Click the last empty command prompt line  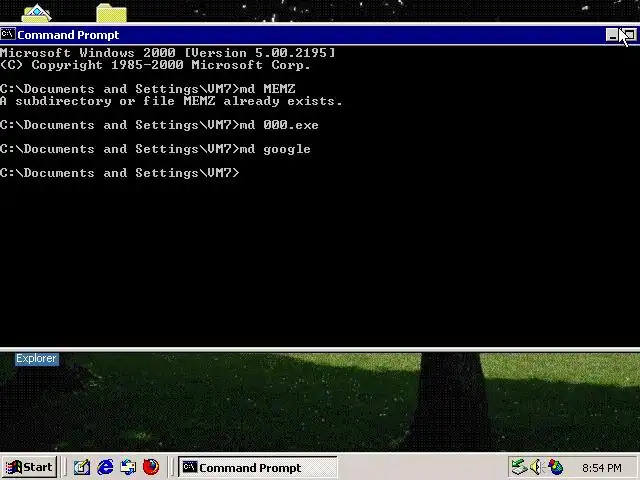[120, 173]
